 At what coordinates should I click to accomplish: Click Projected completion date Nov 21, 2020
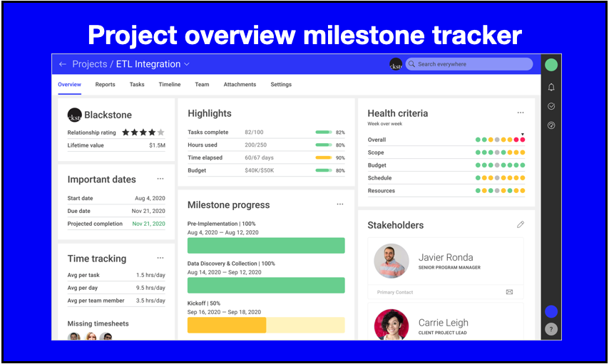click(149, 224)
